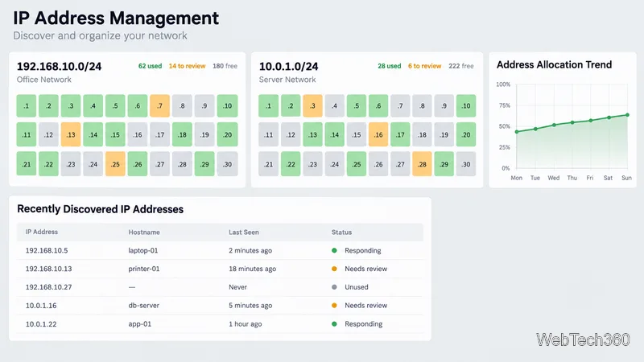Select cell .25 in the Office Network grid
This screenshot has width=644, height=362.
click(115, 164)
